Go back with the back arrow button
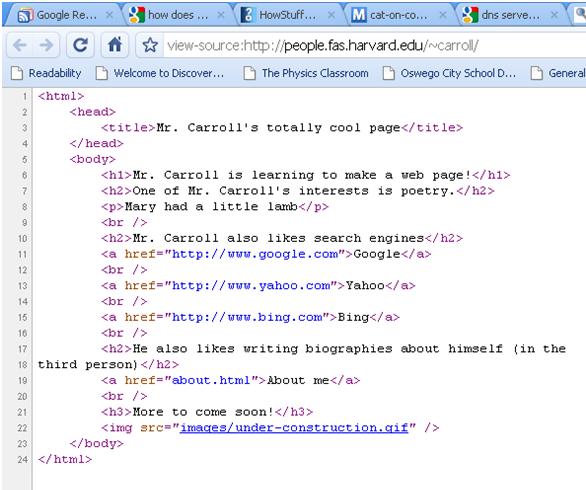The image size is (586, 490). [x=20, y=45]
